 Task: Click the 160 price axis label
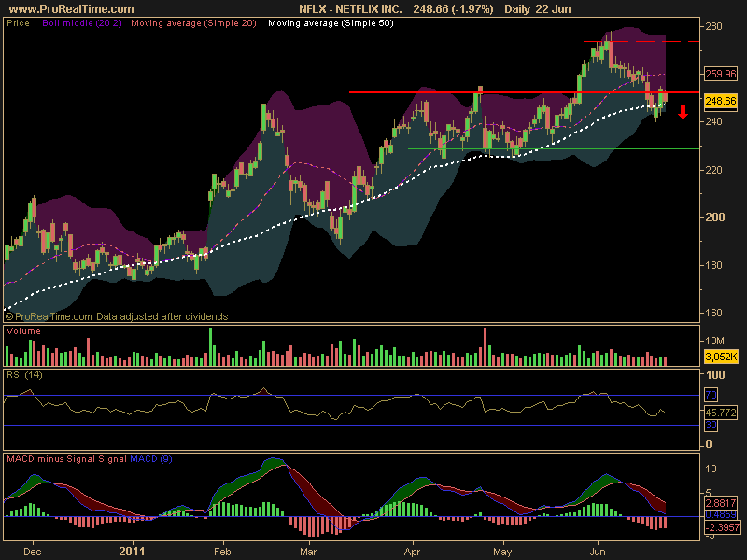pyautogui.click(x=713, y=313)
